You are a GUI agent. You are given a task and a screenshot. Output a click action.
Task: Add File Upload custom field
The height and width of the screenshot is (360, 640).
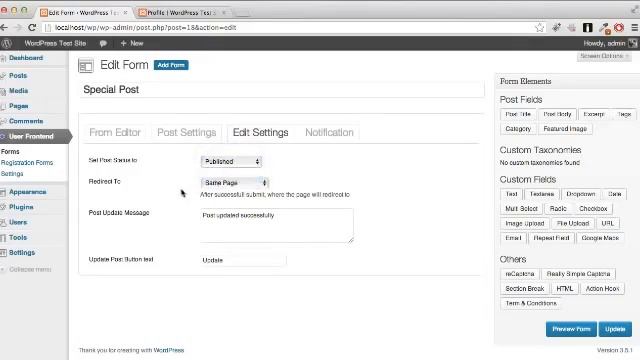(573, 224)
